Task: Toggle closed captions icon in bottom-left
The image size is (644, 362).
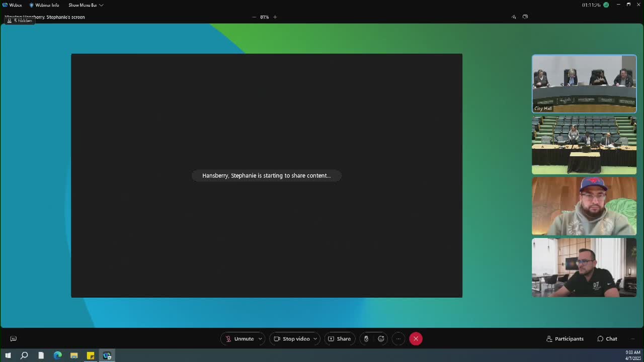Action: 14,339
